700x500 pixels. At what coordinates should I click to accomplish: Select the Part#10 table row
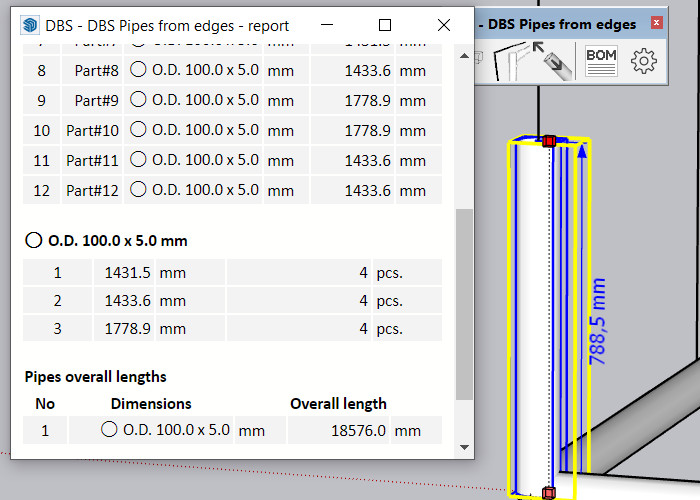231,131
